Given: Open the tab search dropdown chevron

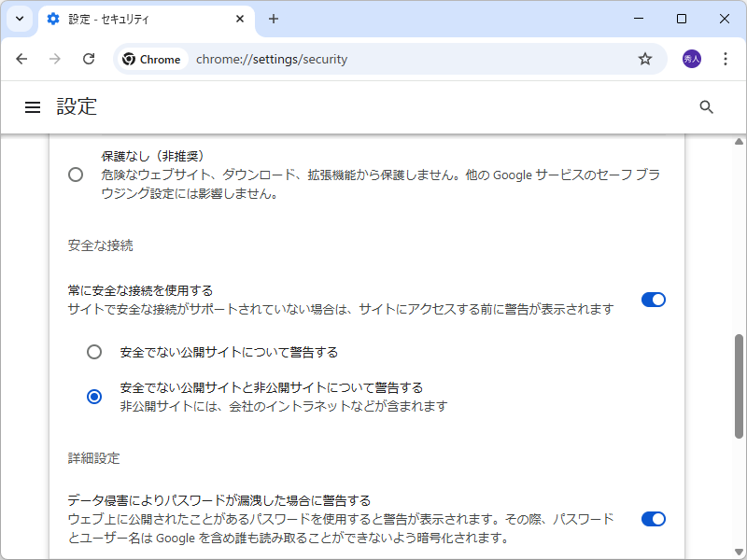Looking at the screenshot, I should (x=19, y=19).
